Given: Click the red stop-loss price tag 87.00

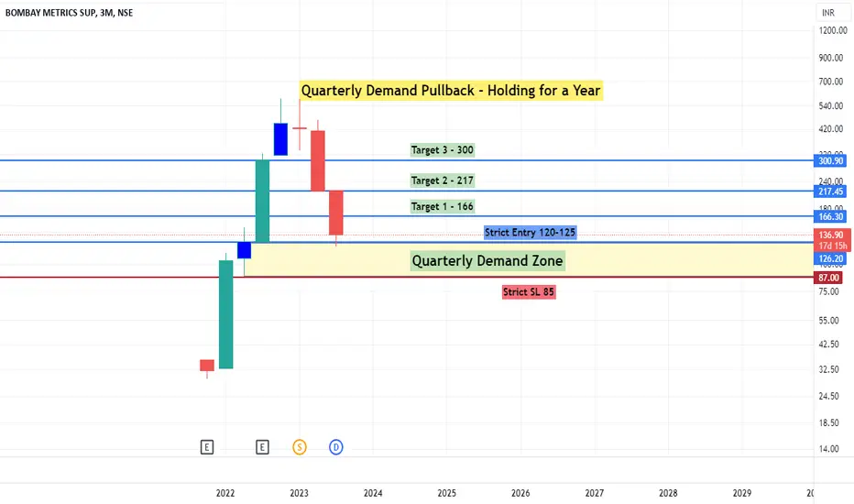Looking at the screenshot, I should pyautogui.click(x=827, y=277).
